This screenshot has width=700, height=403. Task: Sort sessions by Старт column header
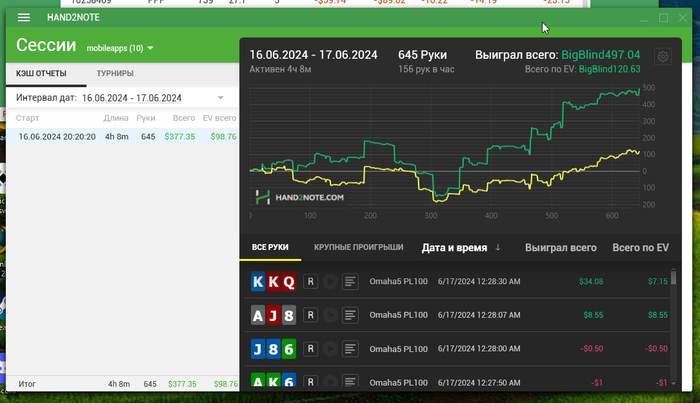[27, 118]
